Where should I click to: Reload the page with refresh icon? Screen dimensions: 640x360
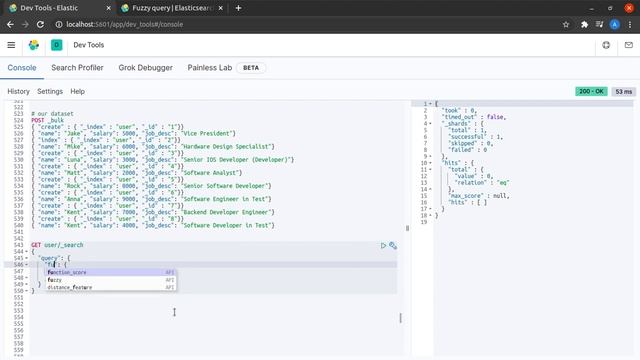(x=40, y=24)
